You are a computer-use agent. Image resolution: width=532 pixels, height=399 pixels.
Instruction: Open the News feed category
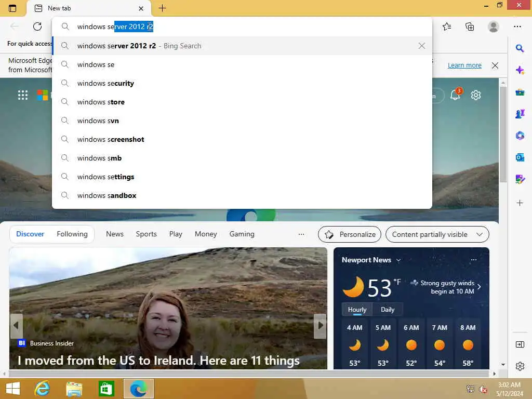(x=115, y=234)
